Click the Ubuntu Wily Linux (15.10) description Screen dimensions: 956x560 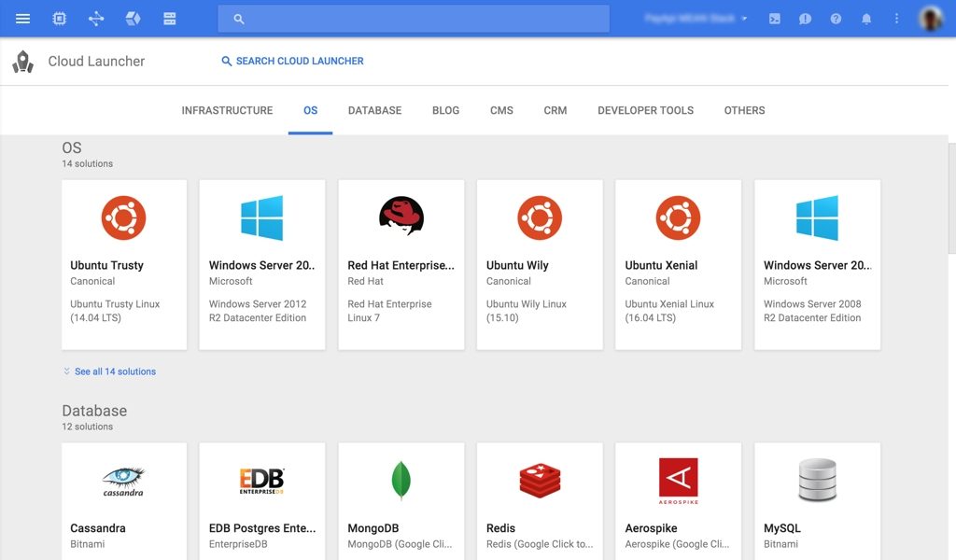tap(527, 311)
